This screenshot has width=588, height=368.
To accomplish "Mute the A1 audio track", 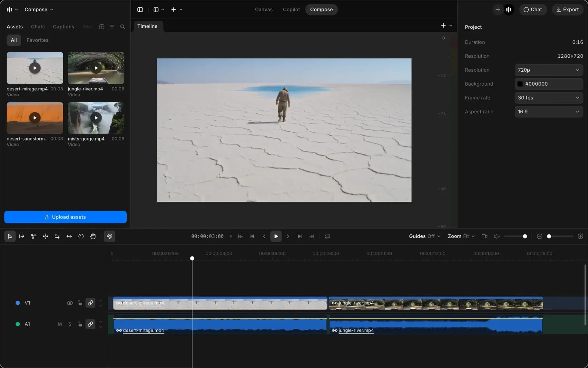I will pyautogui.click(x=60, y=324).
